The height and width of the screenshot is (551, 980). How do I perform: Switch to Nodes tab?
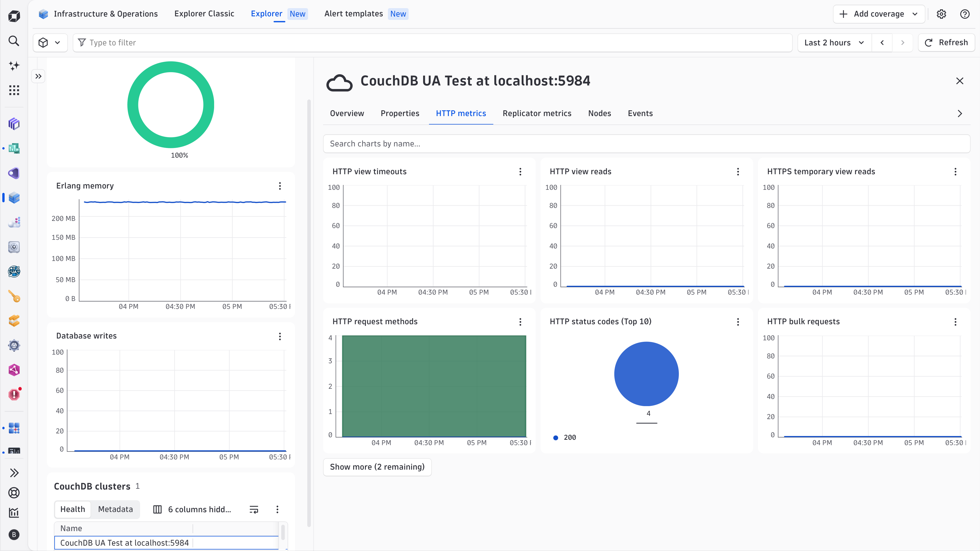coord(599,113)
